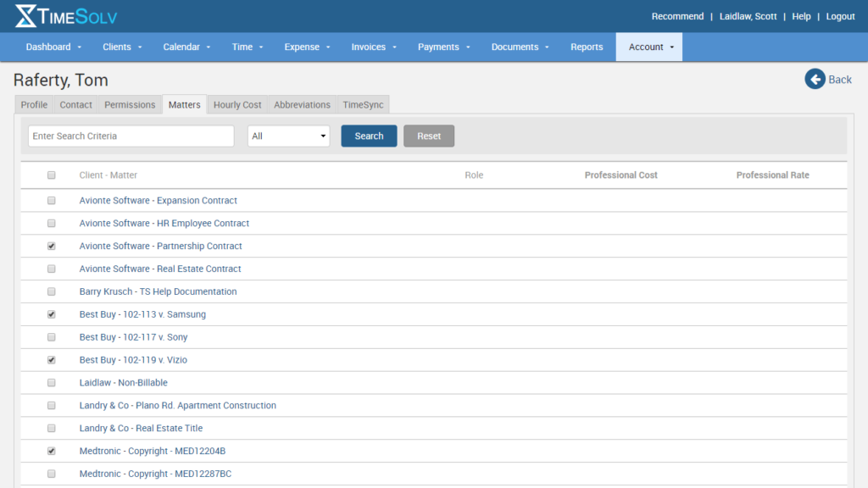Select the Matters tab
Image resolution: width=868 pixels, height=488 pixels.
[x=184, y=104]
